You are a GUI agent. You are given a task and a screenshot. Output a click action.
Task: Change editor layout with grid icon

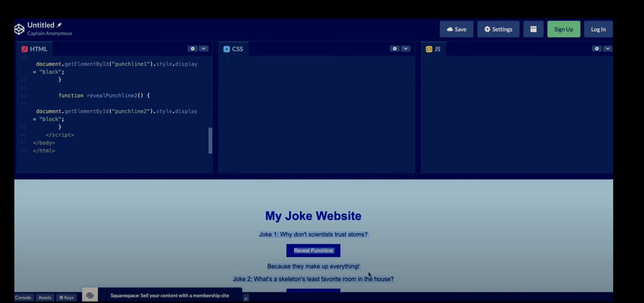533,29
